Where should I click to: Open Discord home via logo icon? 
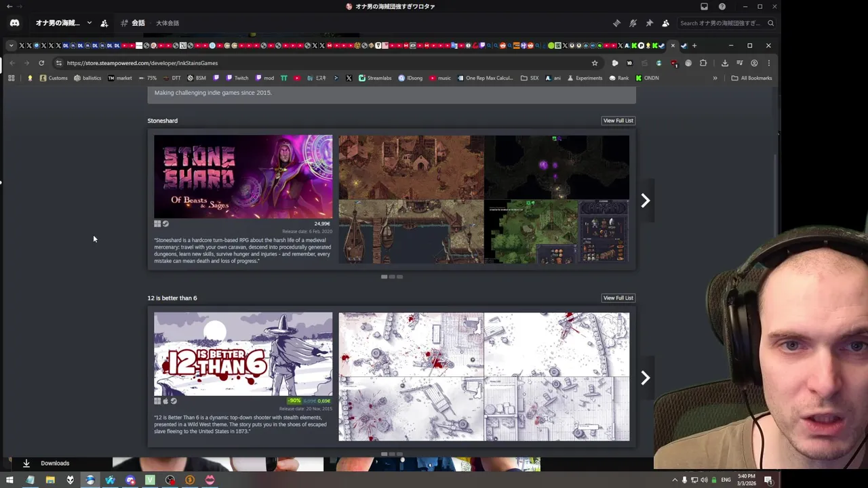(x=14, y=23)
